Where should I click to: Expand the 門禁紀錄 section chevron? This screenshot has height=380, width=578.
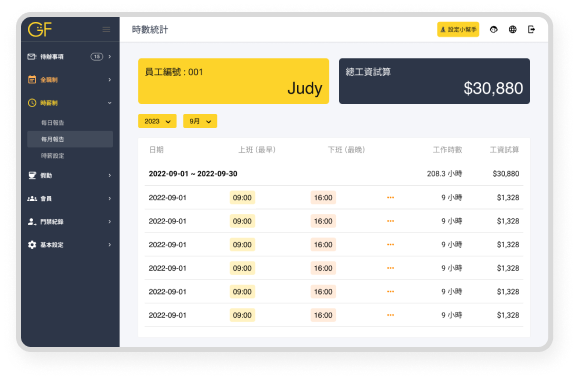(109, 222)
